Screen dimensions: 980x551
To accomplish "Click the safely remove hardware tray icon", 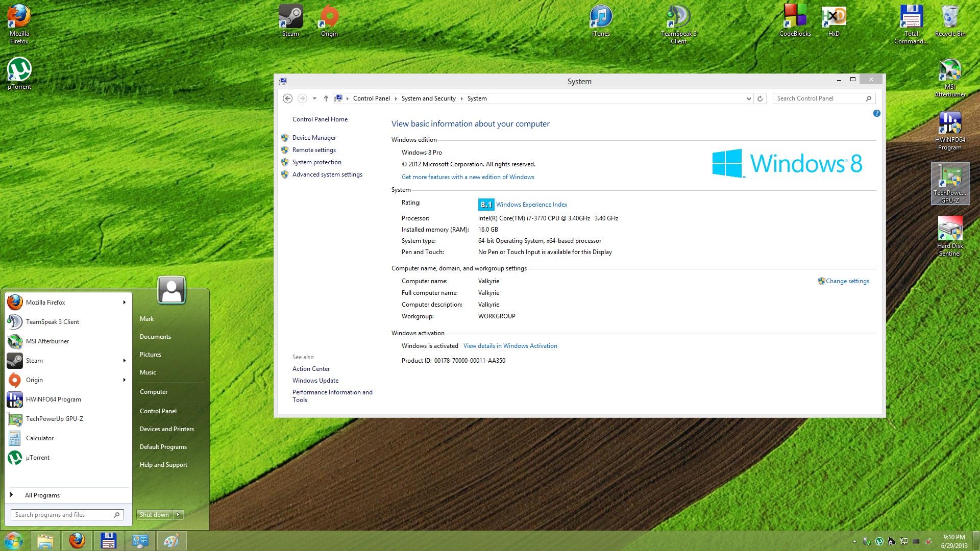I will (867, 541).
